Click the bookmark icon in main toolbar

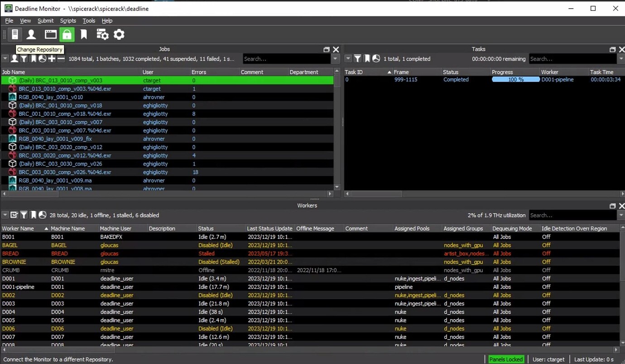(84, 34)
